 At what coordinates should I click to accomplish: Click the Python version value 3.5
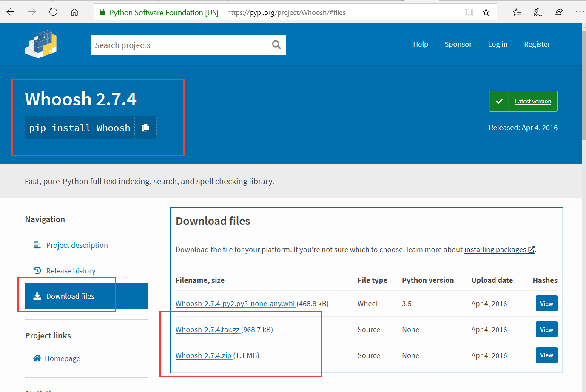(407, 304)
